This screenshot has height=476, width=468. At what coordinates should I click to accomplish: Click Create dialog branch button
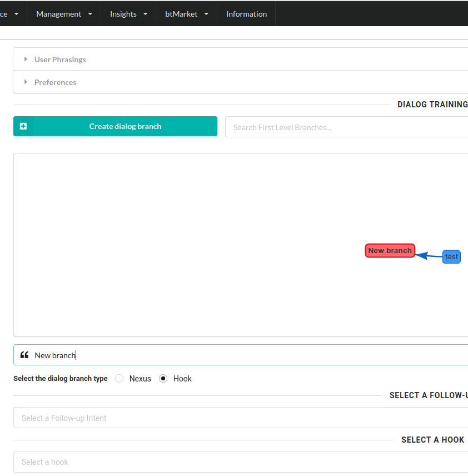pyautogui.click(x=115, y=126)
